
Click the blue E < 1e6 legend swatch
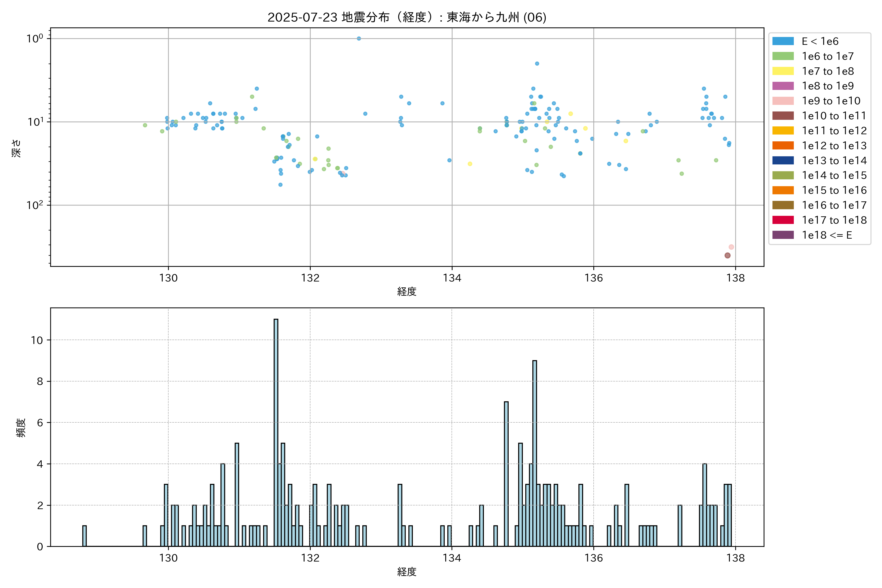783,41
